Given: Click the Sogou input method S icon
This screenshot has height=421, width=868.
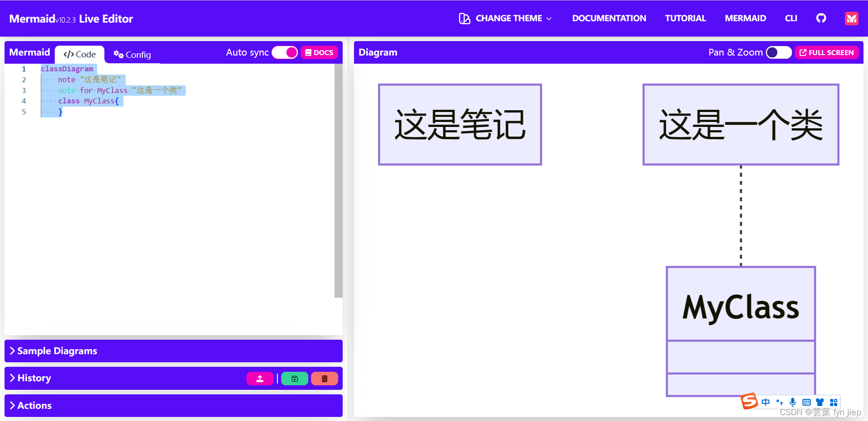Looking at the screenshot, I should 749,401.
